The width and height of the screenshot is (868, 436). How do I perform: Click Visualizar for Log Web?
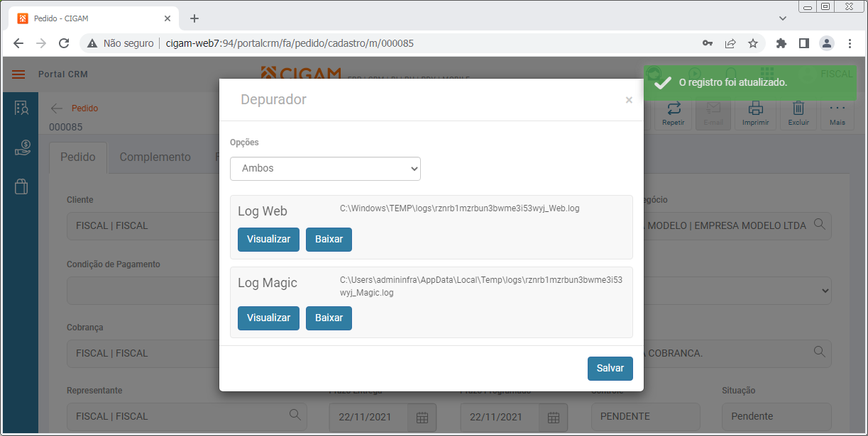tap(268, 240)
